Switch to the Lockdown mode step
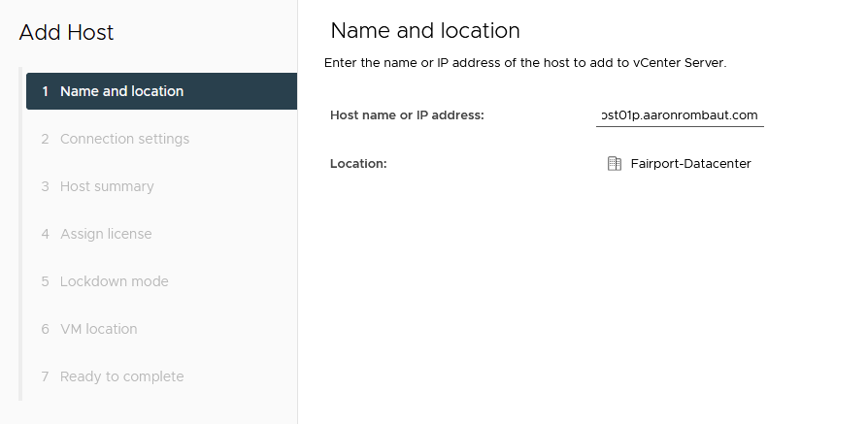This screenshot has height=424, width=868. click(114, 281)
